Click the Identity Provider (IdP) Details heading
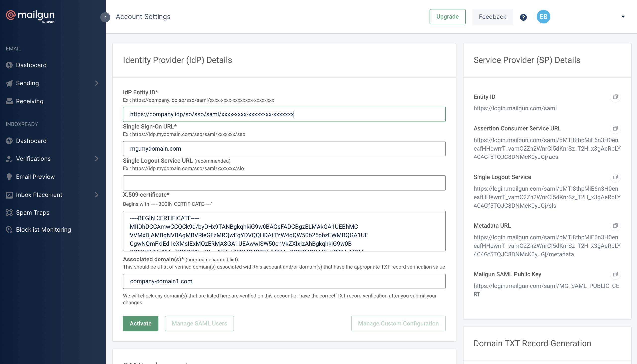 click(x=177, y=60)
